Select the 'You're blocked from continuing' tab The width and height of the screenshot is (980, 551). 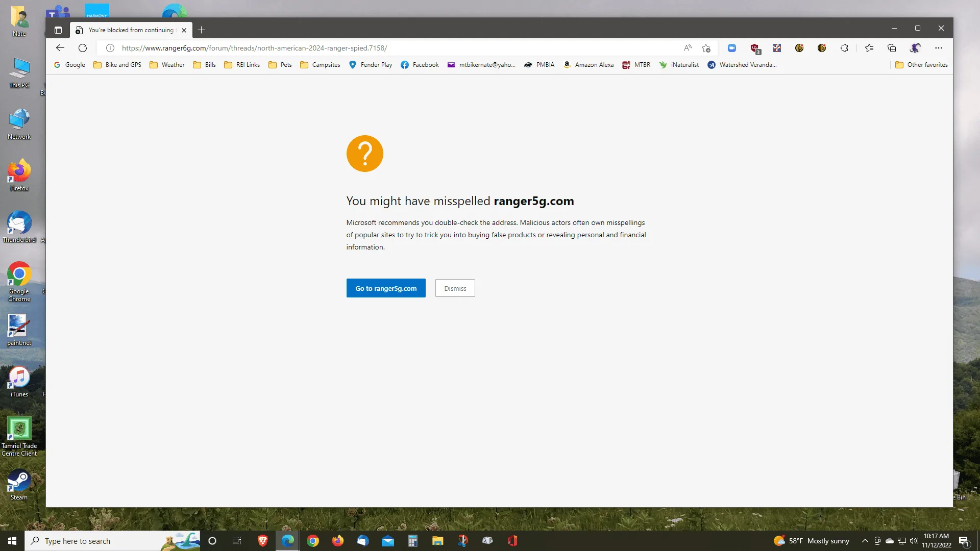[x=131, y=30]
